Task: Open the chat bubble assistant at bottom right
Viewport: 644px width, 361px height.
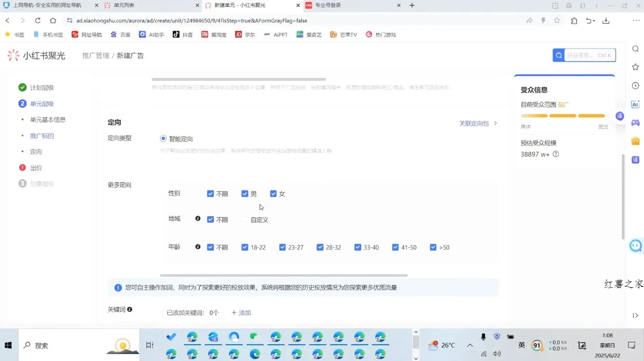Action: click(635, 245)
